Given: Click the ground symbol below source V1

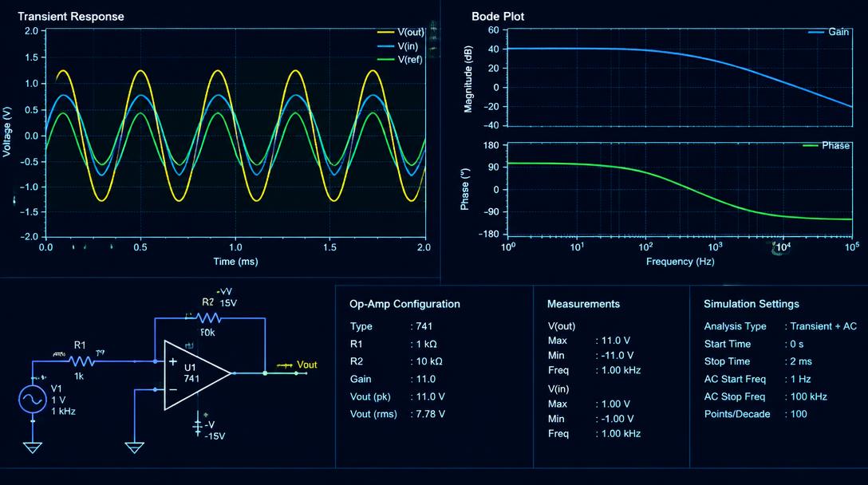Looking at the screenshot, I should pyautogui.click(x=32, y=447).
